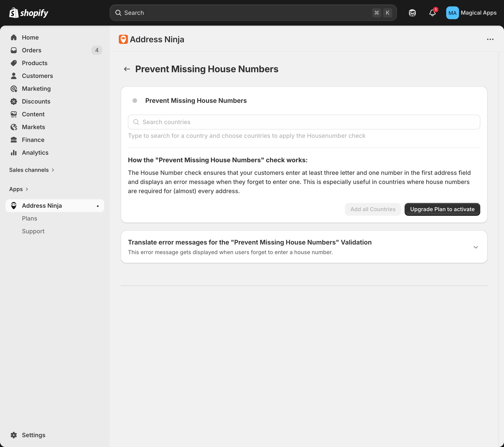Click Upgrade Plan to activate button

click(x=442, y=209)
